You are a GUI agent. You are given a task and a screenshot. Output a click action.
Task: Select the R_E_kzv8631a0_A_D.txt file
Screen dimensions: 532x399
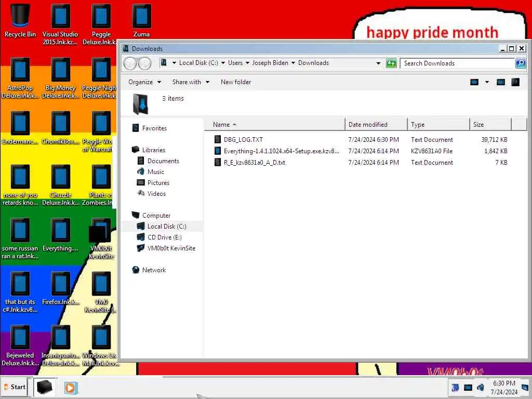(x=361, y=163)
